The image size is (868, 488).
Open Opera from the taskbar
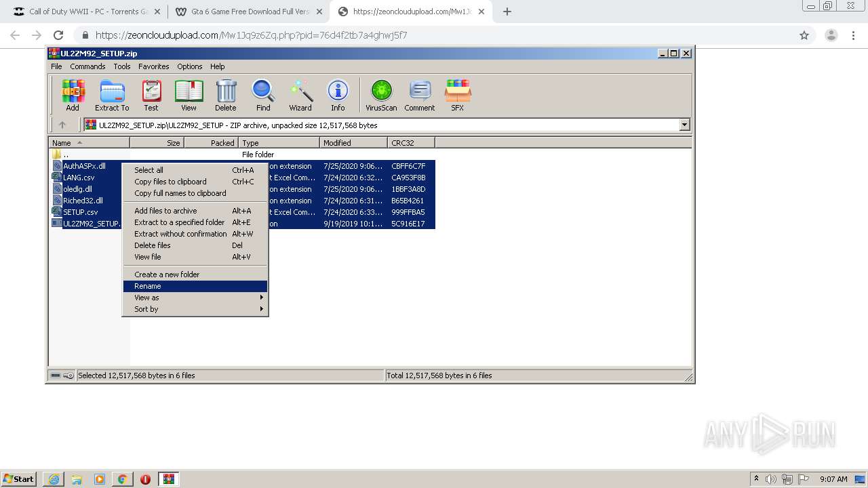coord(145,479)
